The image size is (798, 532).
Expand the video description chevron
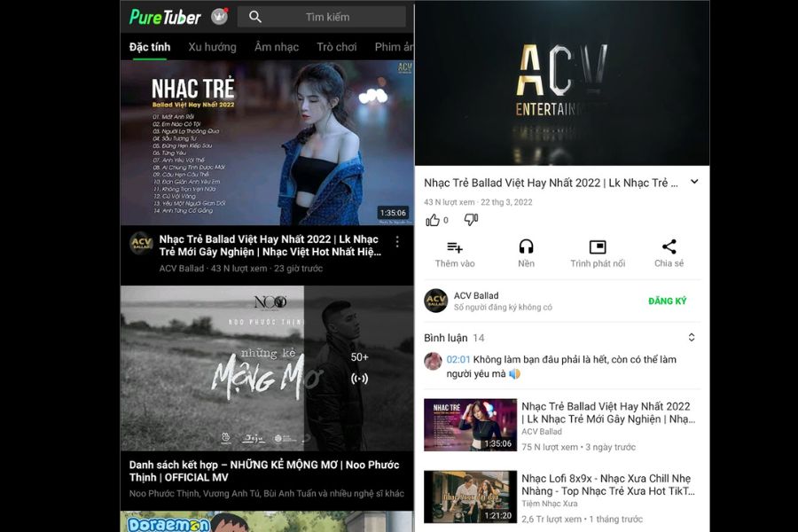pos(694,182)
